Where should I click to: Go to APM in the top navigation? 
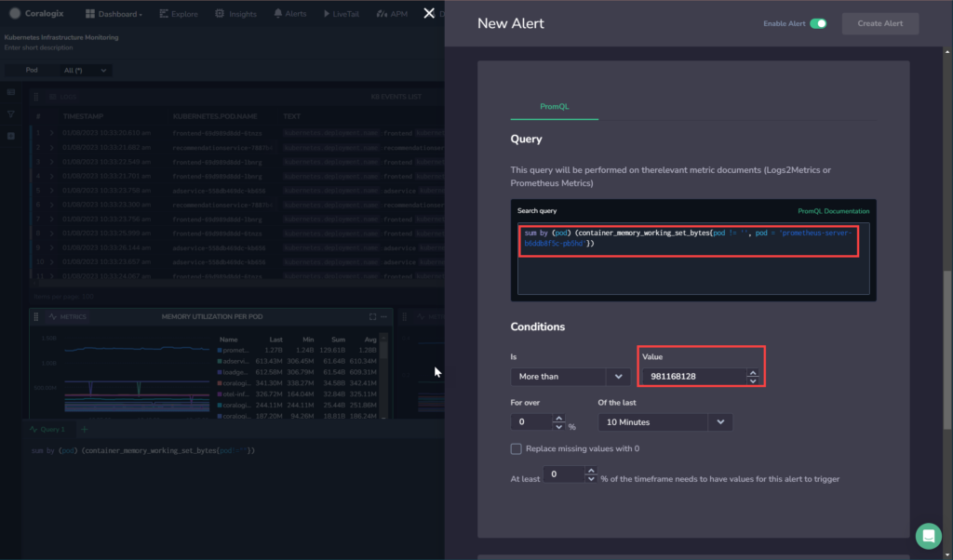(x=392, y=13)
